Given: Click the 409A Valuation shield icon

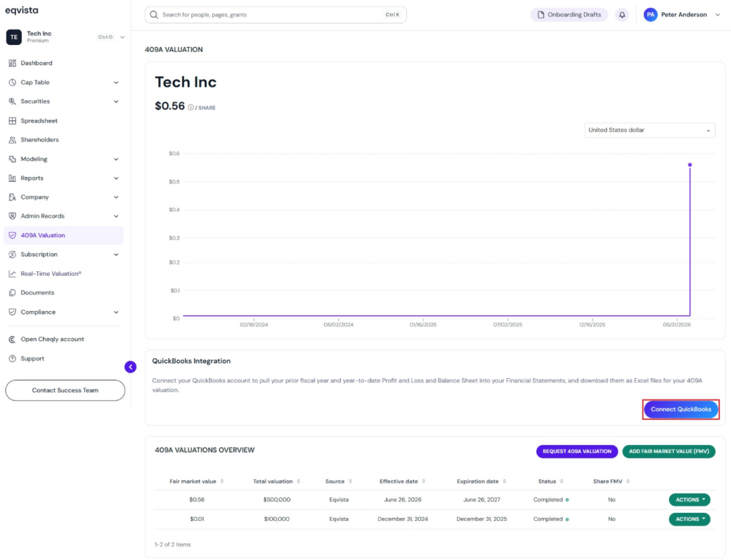Looking at the screenshot, I should tap(12, 235).
